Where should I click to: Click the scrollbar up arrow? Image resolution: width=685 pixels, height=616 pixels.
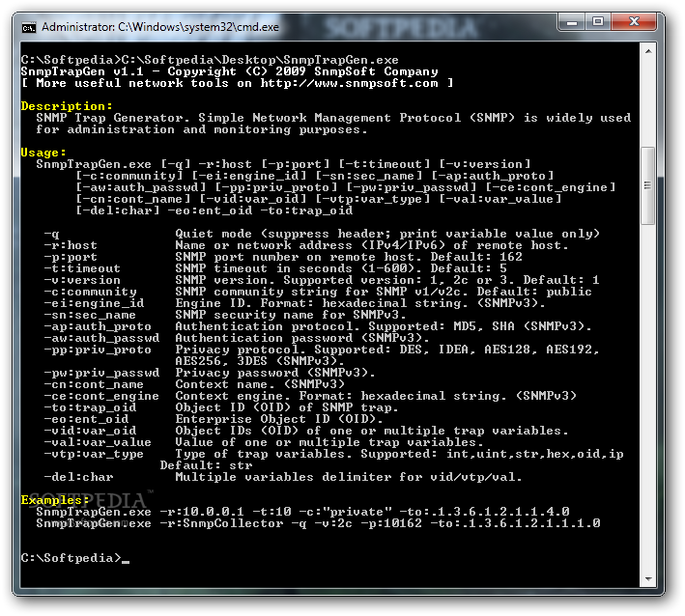[648, 51]
